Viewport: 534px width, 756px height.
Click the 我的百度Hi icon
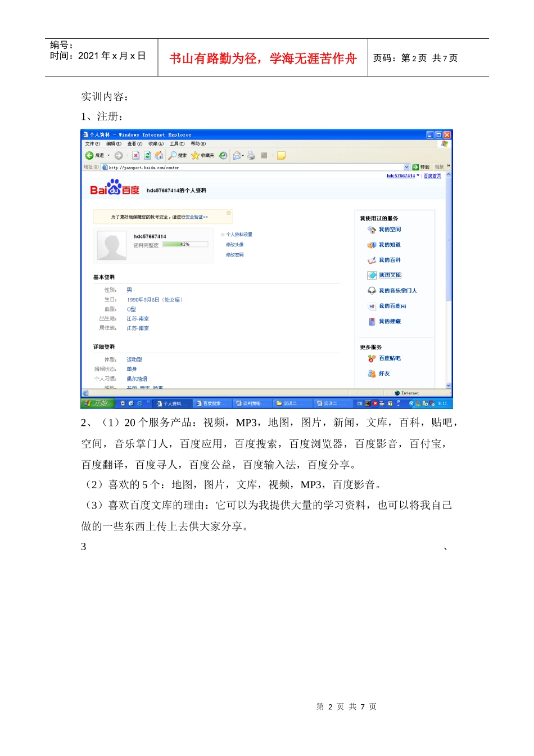(372, 306)
